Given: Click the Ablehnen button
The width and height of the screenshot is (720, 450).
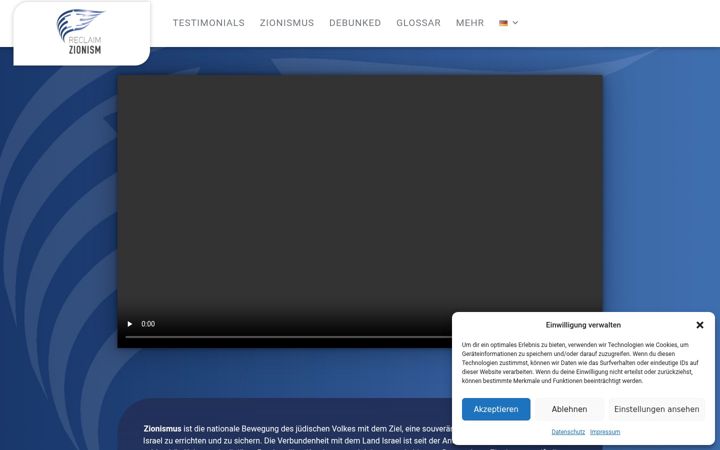Looking at the screenshot, I should [x=569, y=409].
